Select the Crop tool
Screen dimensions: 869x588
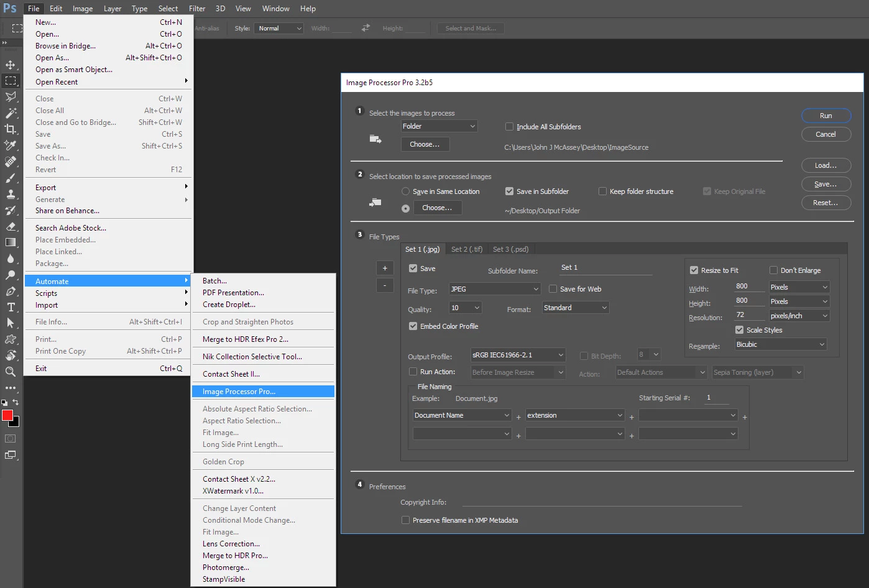[x=11, y=129]
